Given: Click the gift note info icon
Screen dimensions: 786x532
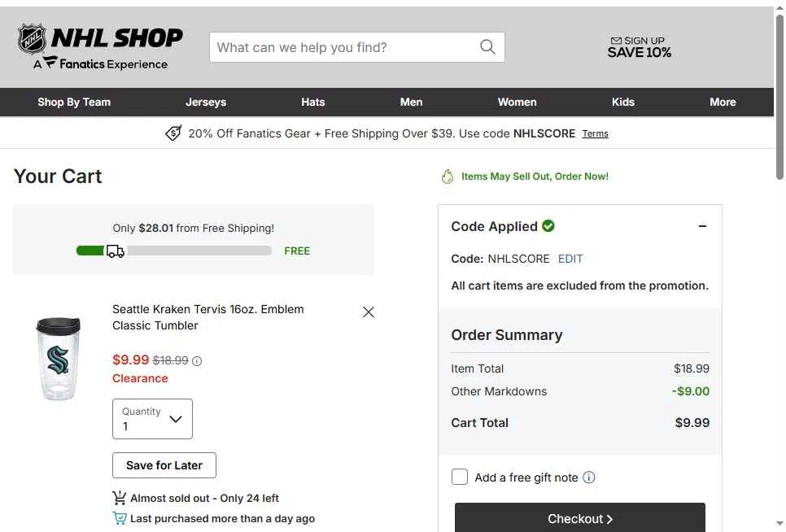Looking at the screenshot, I should click(589, 477).
